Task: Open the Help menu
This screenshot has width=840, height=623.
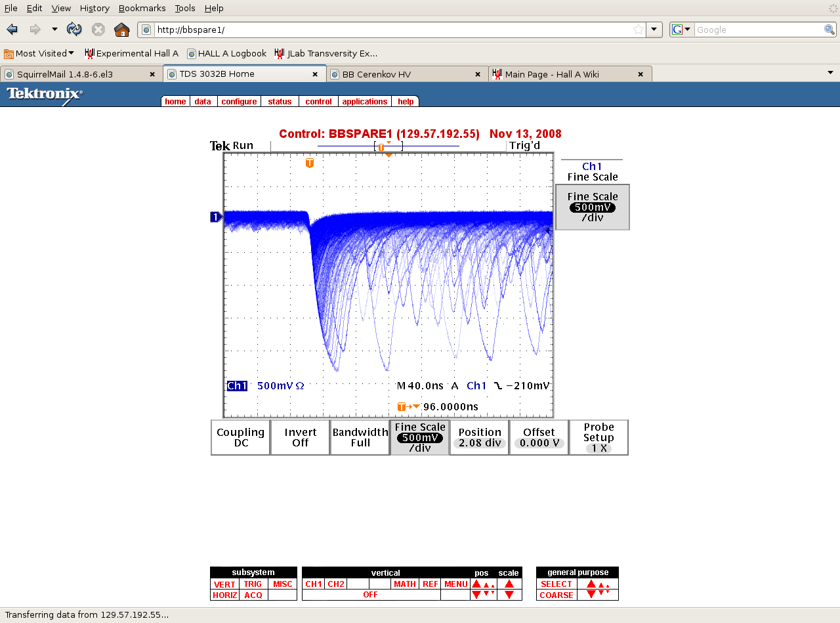Action: coord(214,8)
